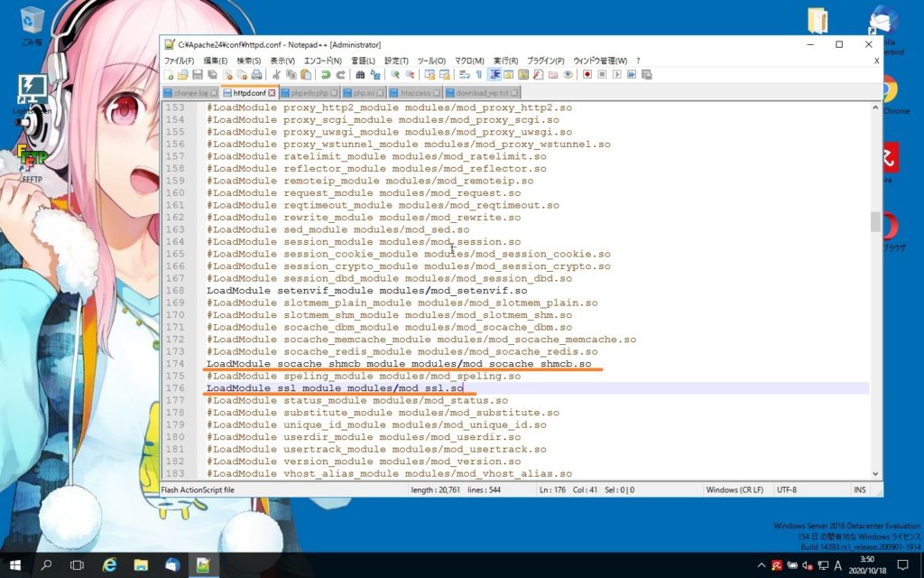Switch to the phpinfo.php tab

click(308, 93)
